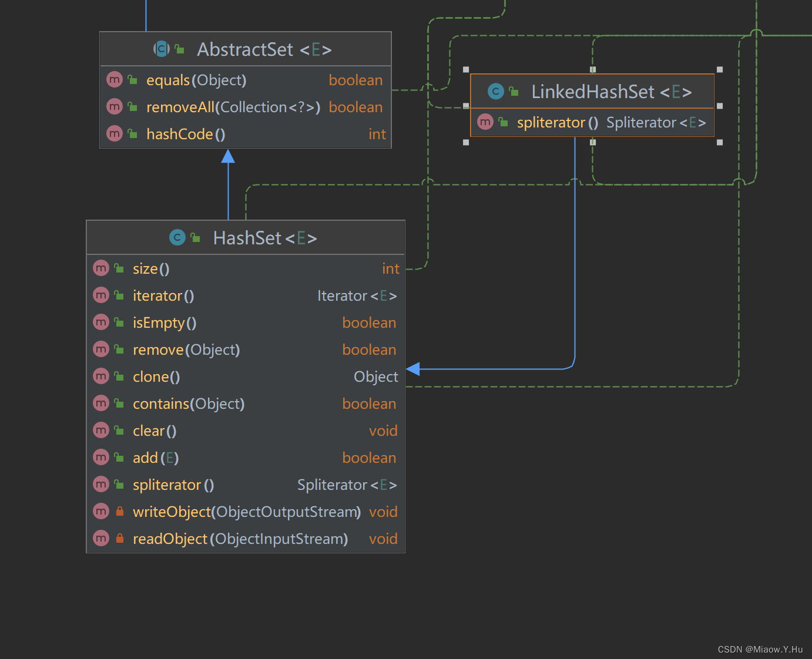Viewport: 812px width, 659px height.
Task: Click the top-right selection handle of LinkedHashSet
Action: (719, 69)
